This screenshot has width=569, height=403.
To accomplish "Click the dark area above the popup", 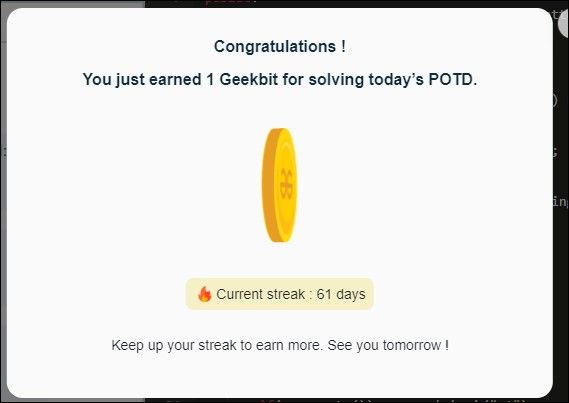I will tap(327, 3).
